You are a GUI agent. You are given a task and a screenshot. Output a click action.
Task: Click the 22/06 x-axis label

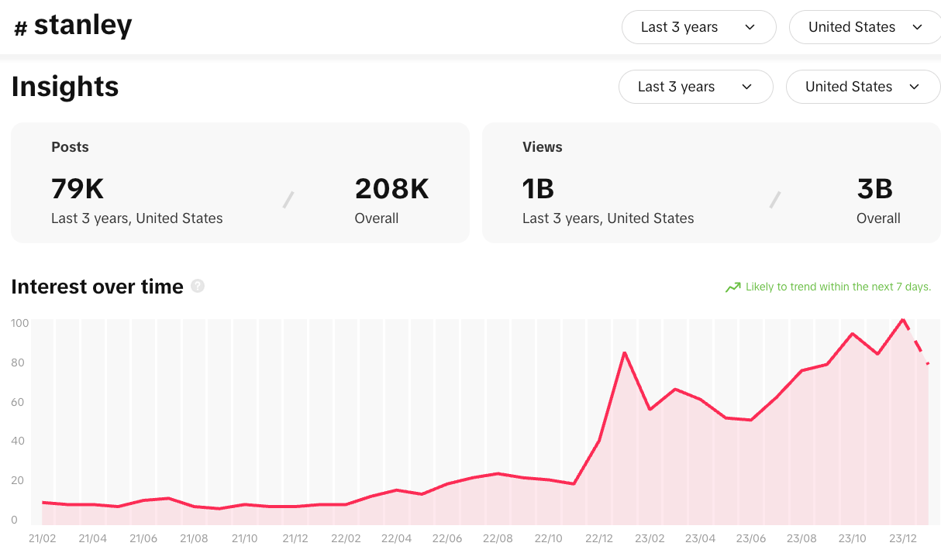point(447,538)
